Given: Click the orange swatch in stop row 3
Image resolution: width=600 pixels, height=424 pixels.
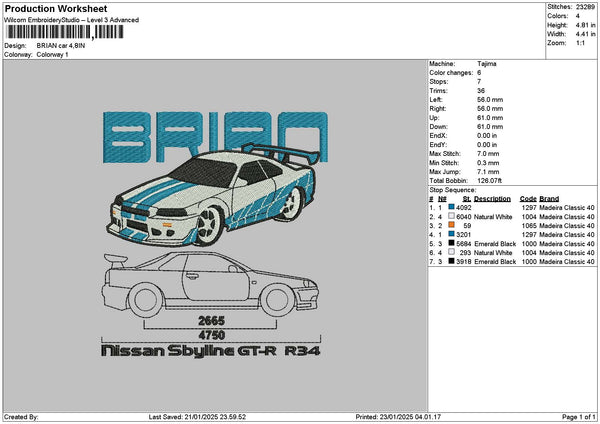Looking at the screenshot, I should pos(452,225).
